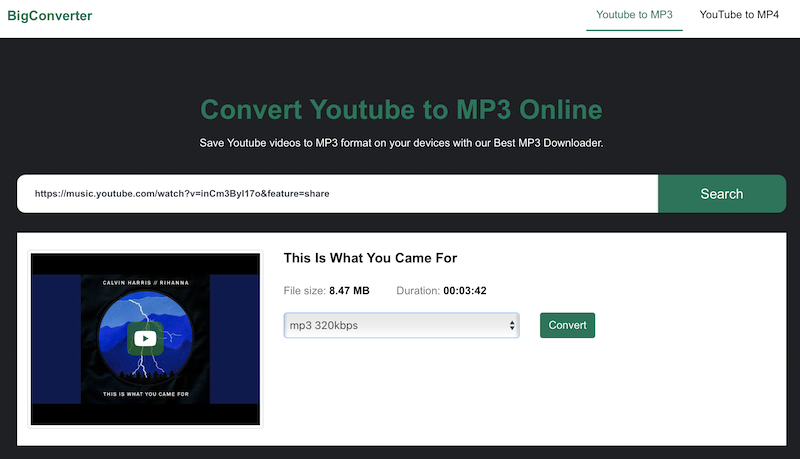The height and width of the screenshot is (459, 800).
Task: Click the up-down arrows on the quality selector
Action: click(x=512, y=326)
